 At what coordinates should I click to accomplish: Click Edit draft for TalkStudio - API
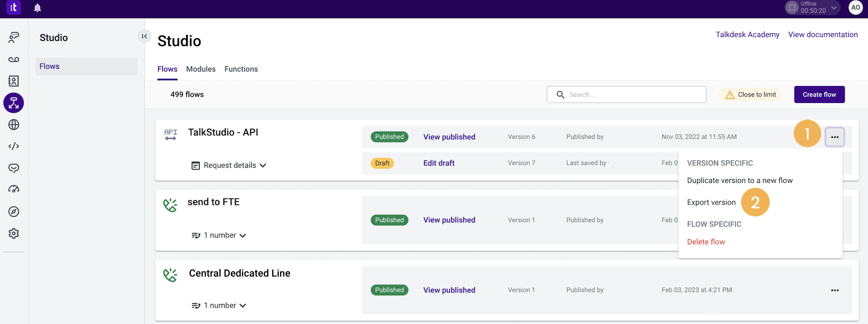[439, 163]
